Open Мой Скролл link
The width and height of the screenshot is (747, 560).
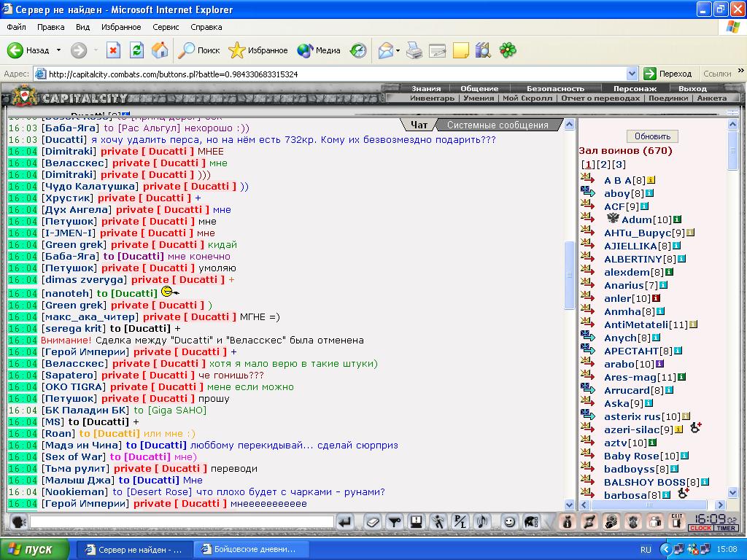[x=527, y=98]
